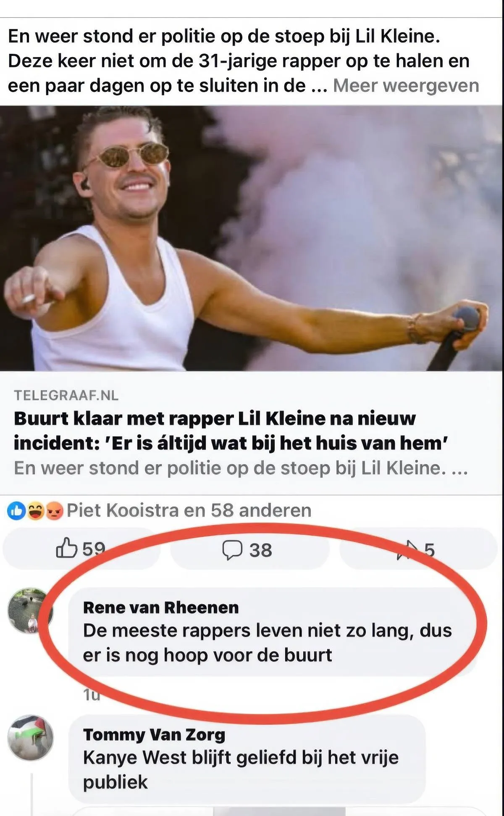This screenshot has width=504, height=816.
Task: Click the angry reaction emoji
Action: pyautogui.click(x=54, y=511)
